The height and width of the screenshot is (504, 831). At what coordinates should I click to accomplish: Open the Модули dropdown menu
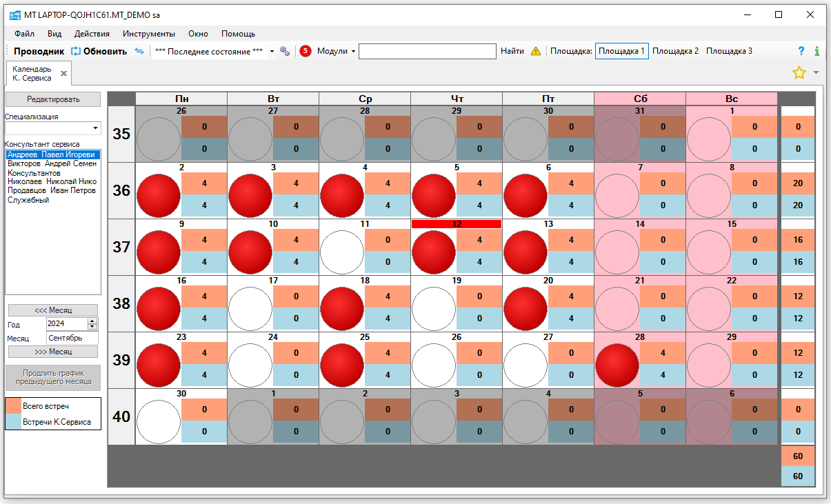tap(336, 51)
